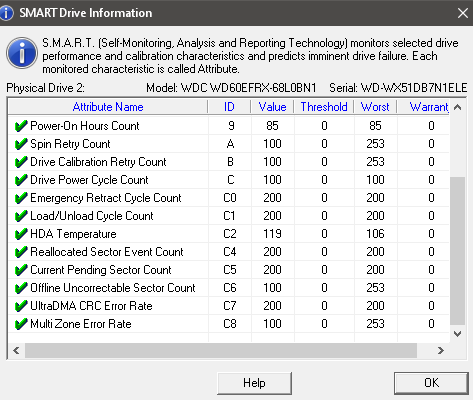Click the vertical scrollbar down arrow

(458, 334)
